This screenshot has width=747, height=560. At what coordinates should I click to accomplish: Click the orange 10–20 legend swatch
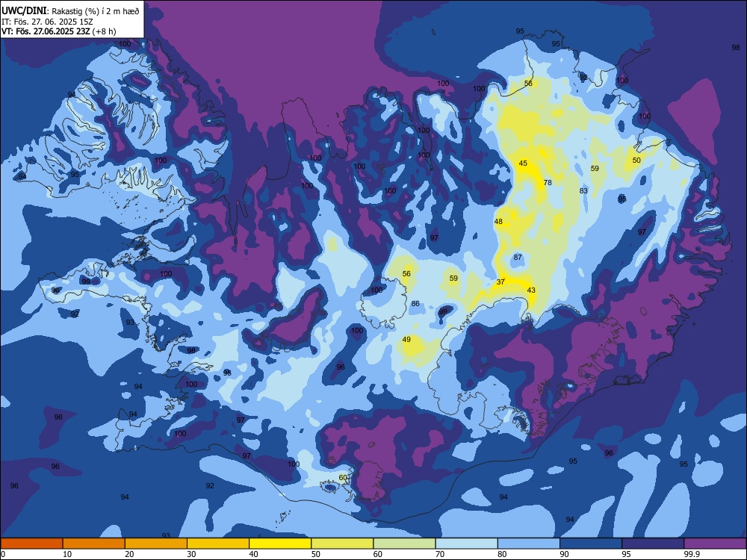point(94,544)
